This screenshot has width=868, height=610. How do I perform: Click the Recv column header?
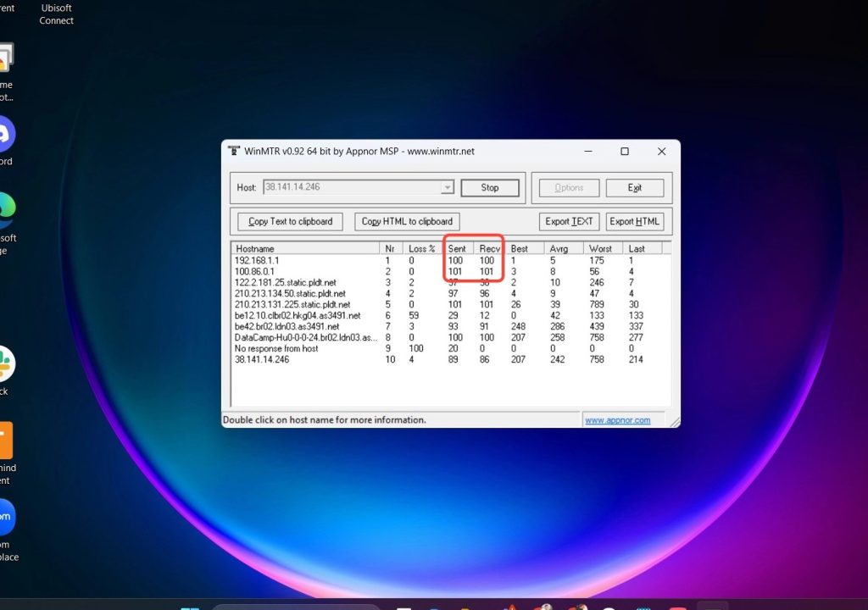point(489,248)
